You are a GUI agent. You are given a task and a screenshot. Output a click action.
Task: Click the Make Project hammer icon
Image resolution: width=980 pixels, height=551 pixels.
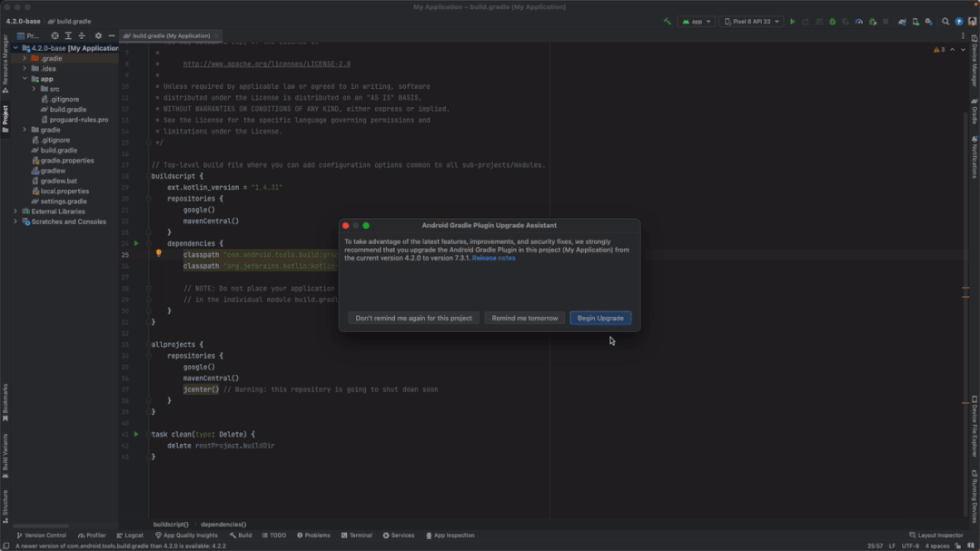pos(668,22)
